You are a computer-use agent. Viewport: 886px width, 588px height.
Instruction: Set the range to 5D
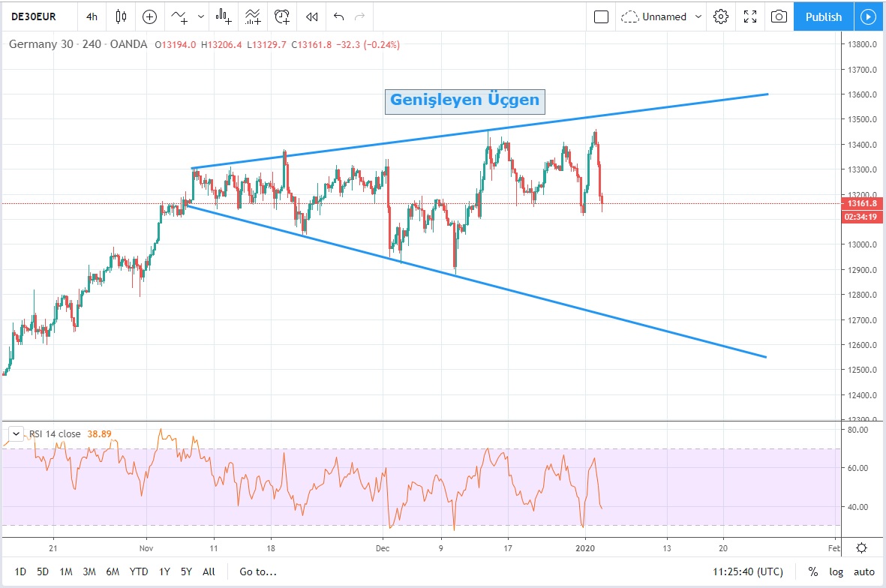pyautogui.click(x=42, y=571)
